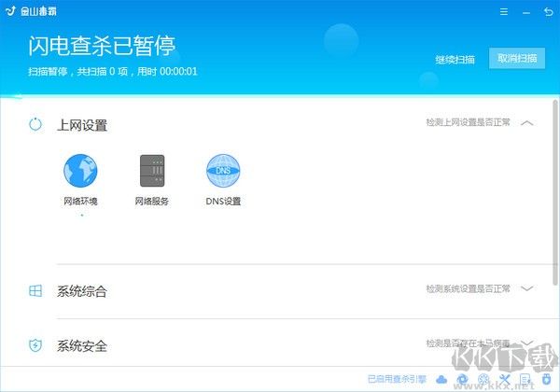Click the 上网设置 heading
The height and width of the screenshot is (392, 560).
(82, 125)
